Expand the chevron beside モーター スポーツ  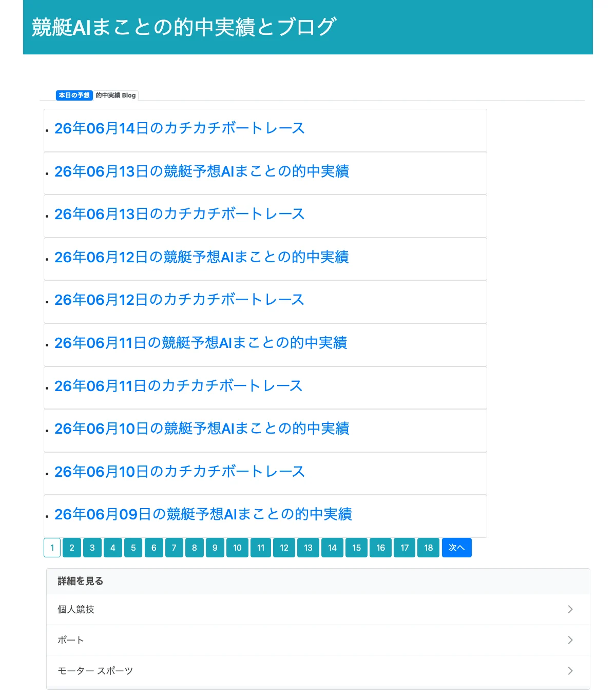[x=570, y=671]
